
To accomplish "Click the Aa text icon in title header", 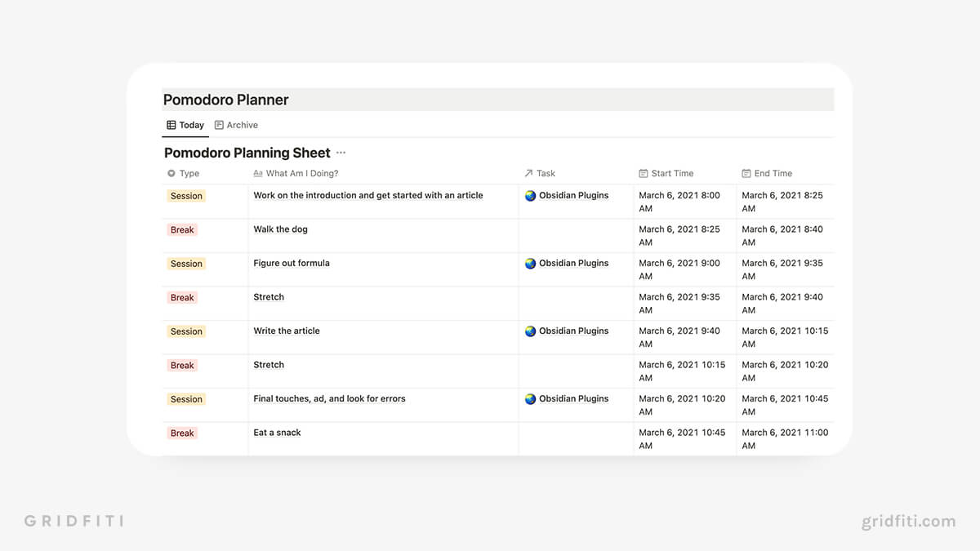I will (258, 173).
